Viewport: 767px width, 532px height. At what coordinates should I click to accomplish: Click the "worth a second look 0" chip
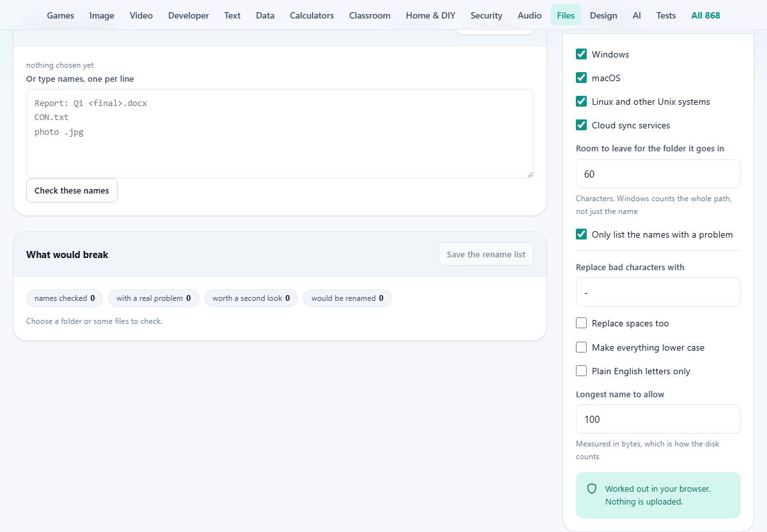251,298
